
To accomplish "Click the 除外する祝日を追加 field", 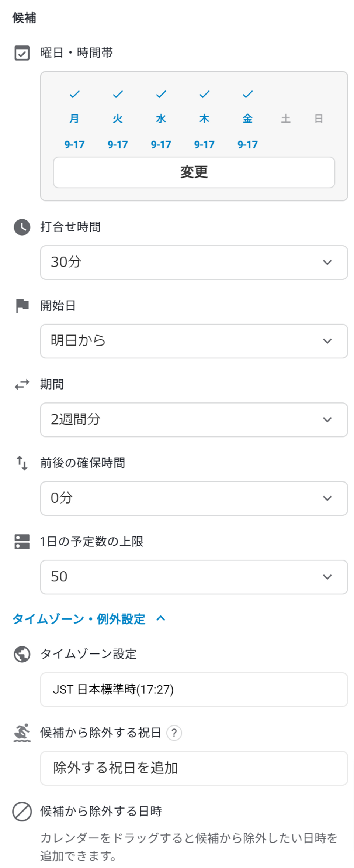I will click(x=194, y=768).
